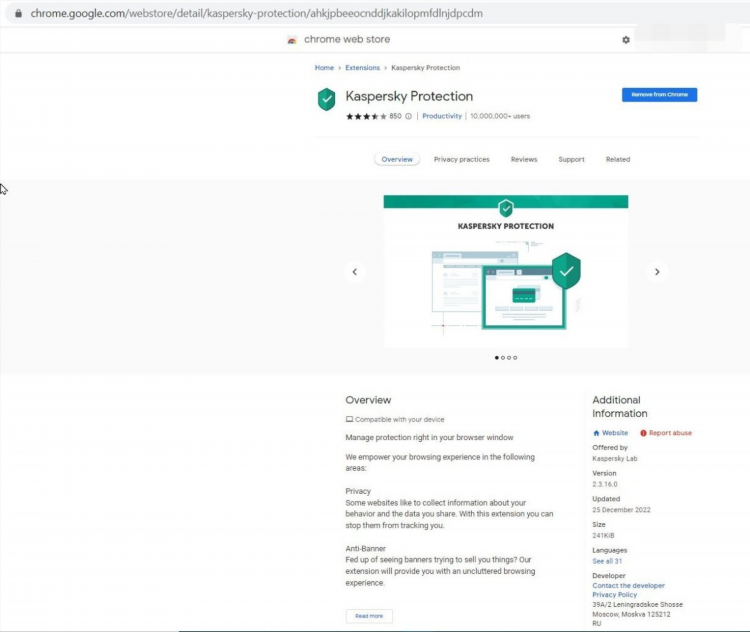750x632 pixels.
Task: Click the Kaspersky Protection screenshot image
Action: (x=506, y=271)
